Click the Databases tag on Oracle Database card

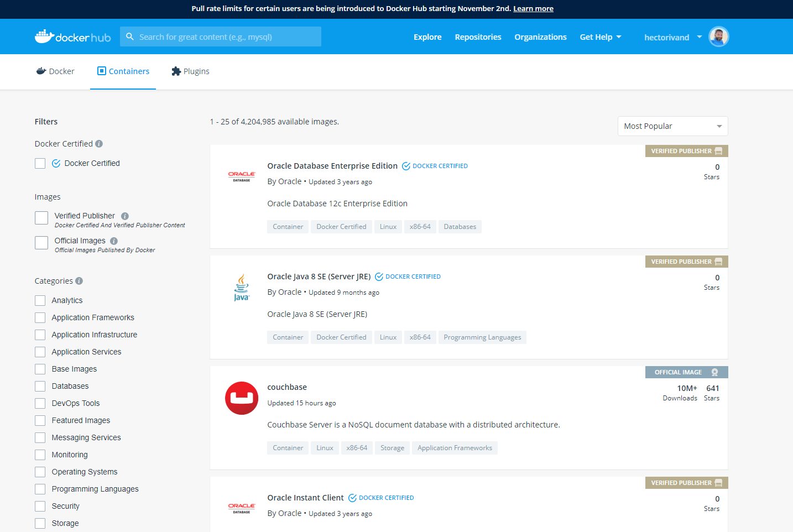(x=460, y=227)
